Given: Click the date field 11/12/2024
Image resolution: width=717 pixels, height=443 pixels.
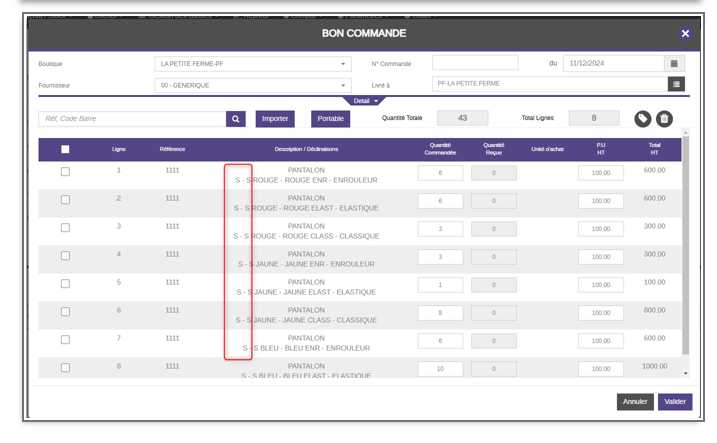Looking at the screenshot, I should pos(614,64).
